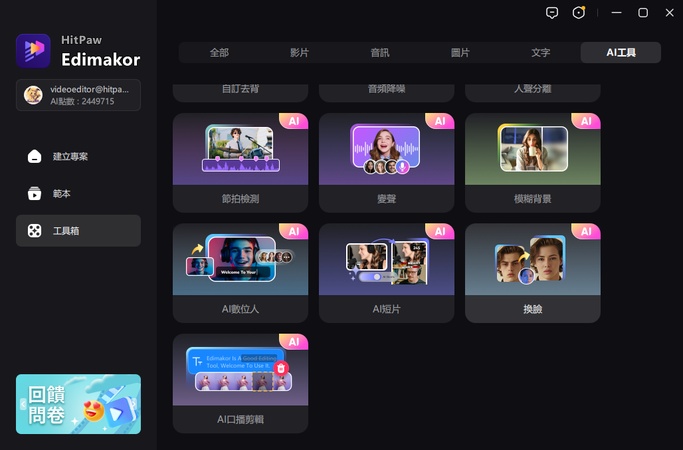Click the 工具箱 toolbox dice icon

point(34,231)
